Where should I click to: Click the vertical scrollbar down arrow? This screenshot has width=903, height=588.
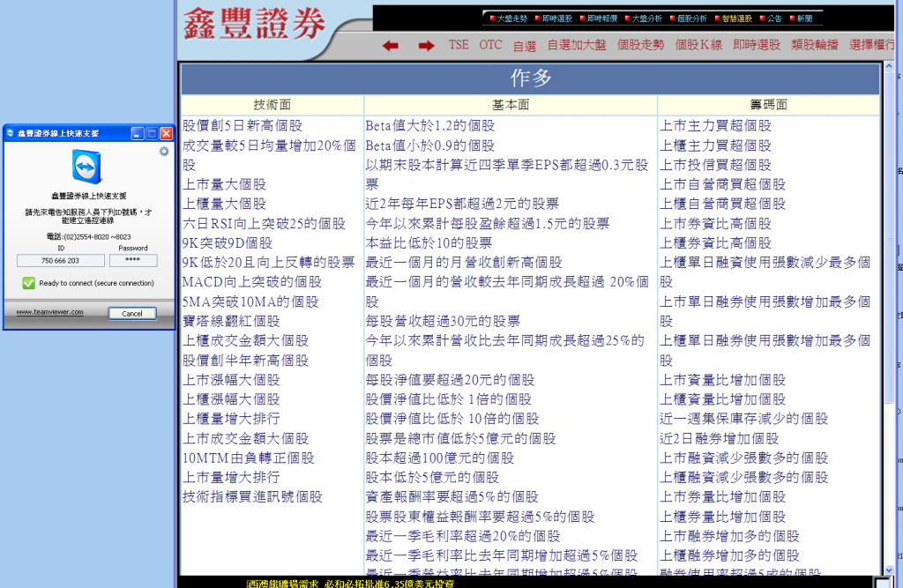click(x=889, y=569)
